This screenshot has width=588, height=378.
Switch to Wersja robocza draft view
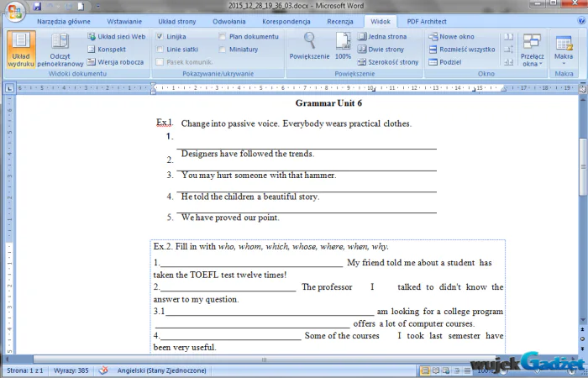pyautogui.click(x=116, y=62)
